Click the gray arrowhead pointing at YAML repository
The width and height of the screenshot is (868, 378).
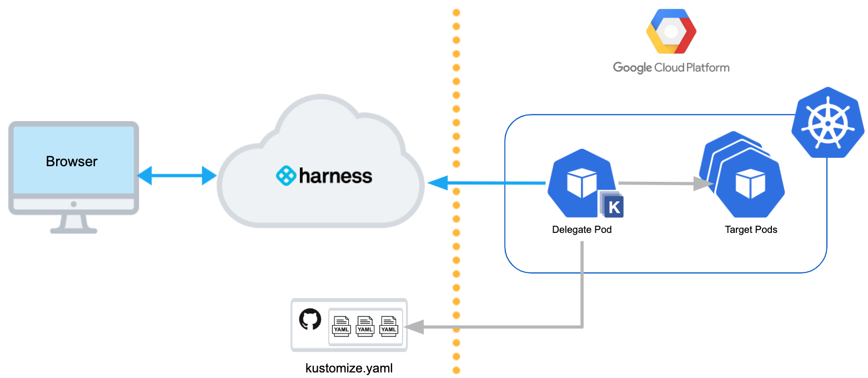[x=416, y=326]
